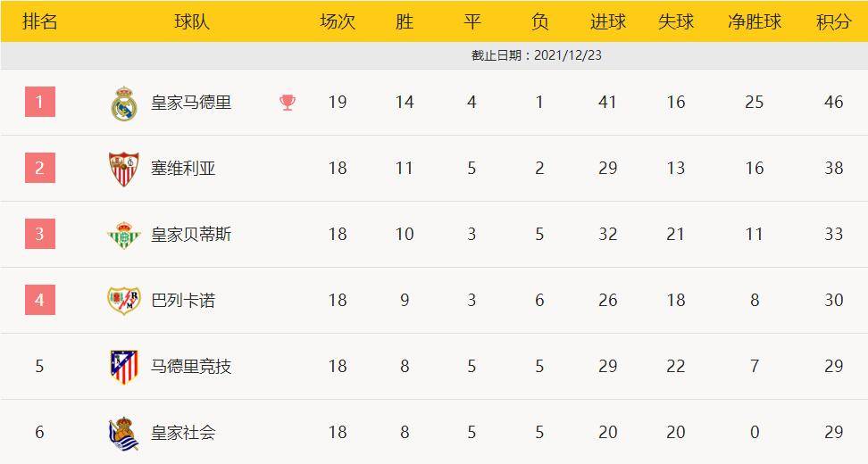Click the 净胜球 column header
Screen dimensions: 868x464
click(755, 22)
